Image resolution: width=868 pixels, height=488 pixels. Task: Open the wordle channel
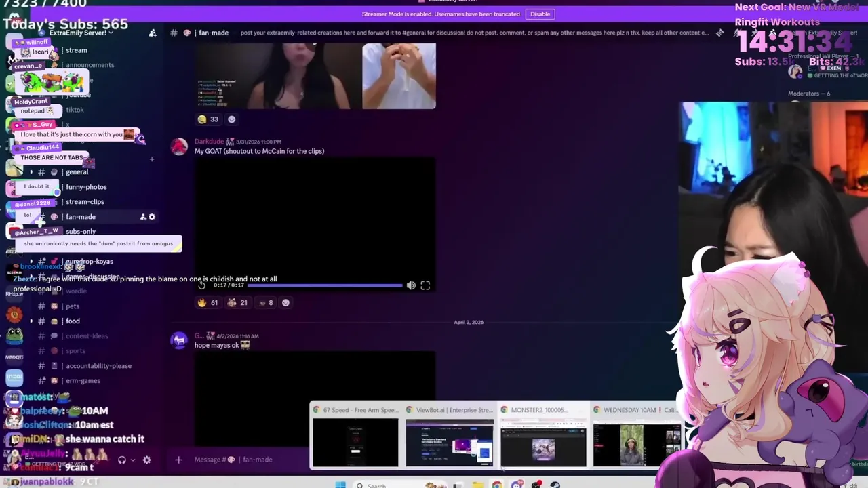pos(76,291)
